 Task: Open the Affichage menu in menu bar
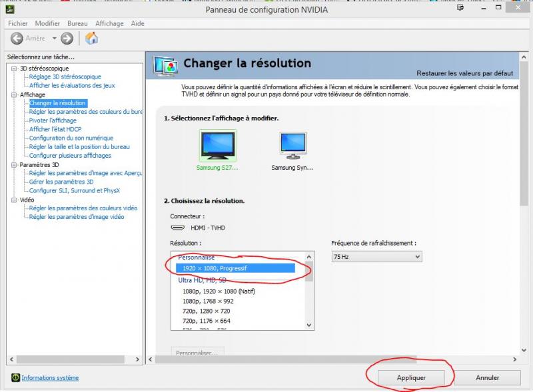(x=109, y=23)
